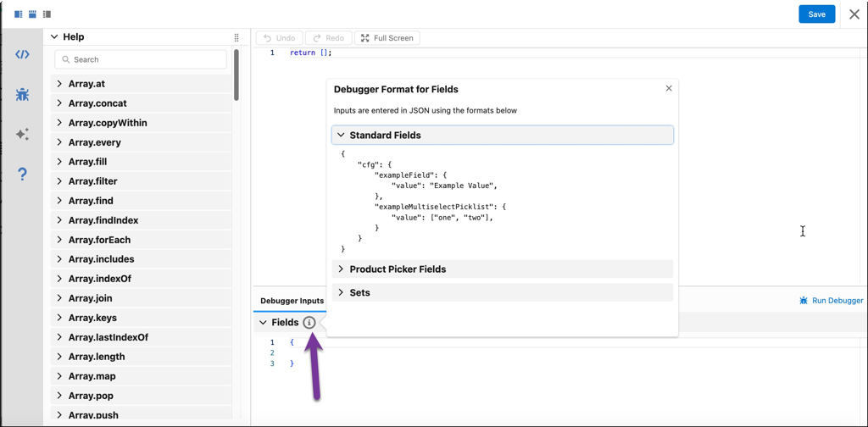Expand Array.join help entry
The image size is (868, 427).
tap(141, 298)
